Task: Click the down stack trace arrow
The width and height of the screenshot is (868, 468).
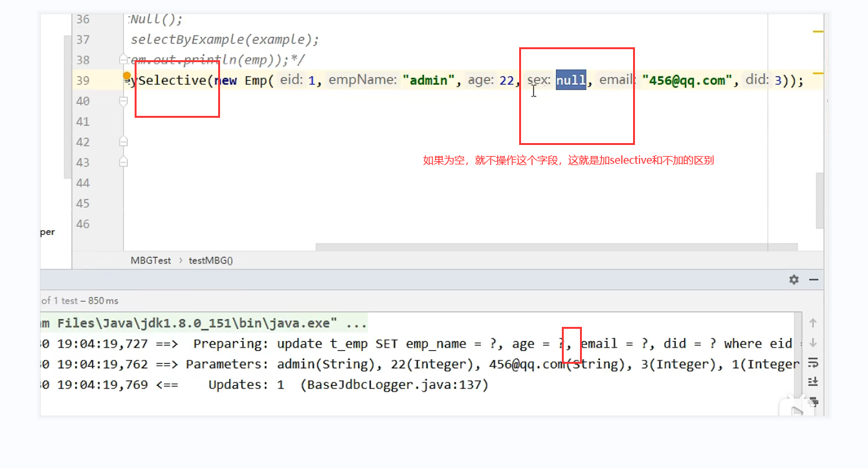Action: 813,342
